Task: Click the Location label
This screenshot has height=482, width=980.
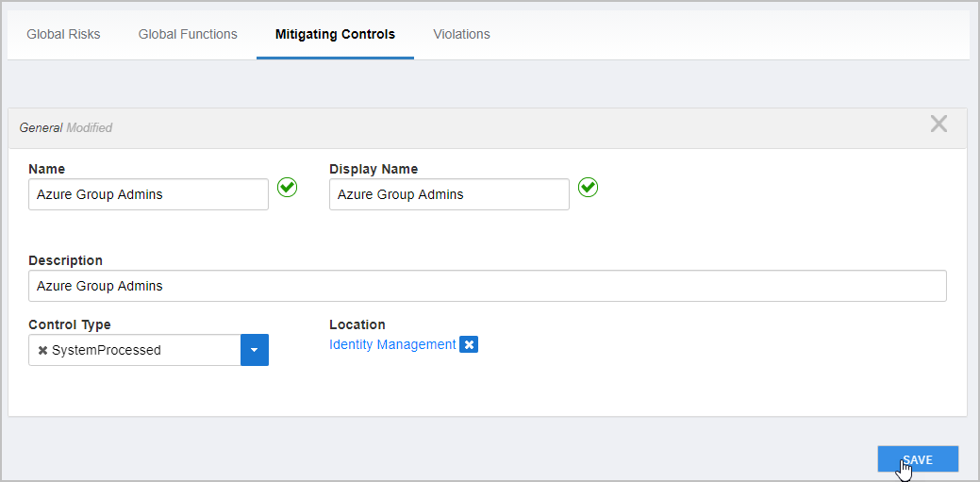Action: tap(357, 324)
